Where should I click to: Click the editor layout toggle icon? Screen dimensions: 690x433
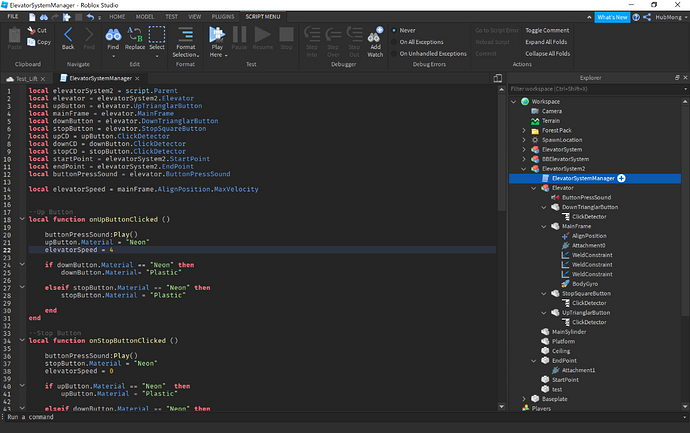498,78
